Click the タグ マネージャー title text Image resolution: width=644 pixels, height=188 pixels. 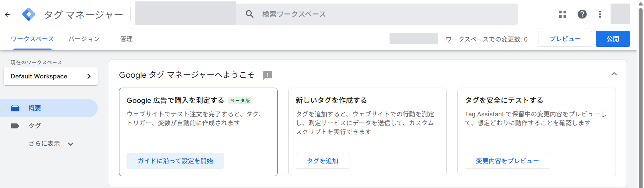(x=84, y=15)
